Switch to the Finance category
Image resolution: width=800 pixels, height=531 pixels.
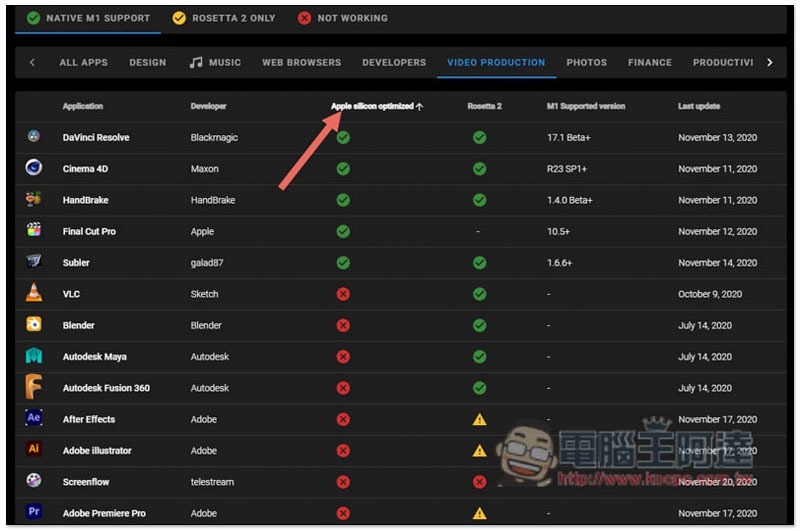pos(649,62)
